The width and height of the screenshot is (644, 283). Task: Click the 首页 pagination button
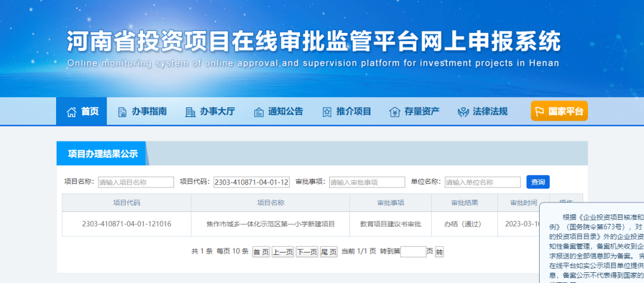[261, 252]
